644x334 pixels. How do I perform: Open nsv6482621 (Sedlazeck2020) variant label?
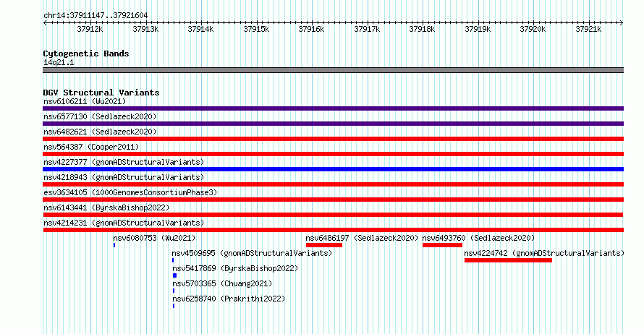point(100,132)
